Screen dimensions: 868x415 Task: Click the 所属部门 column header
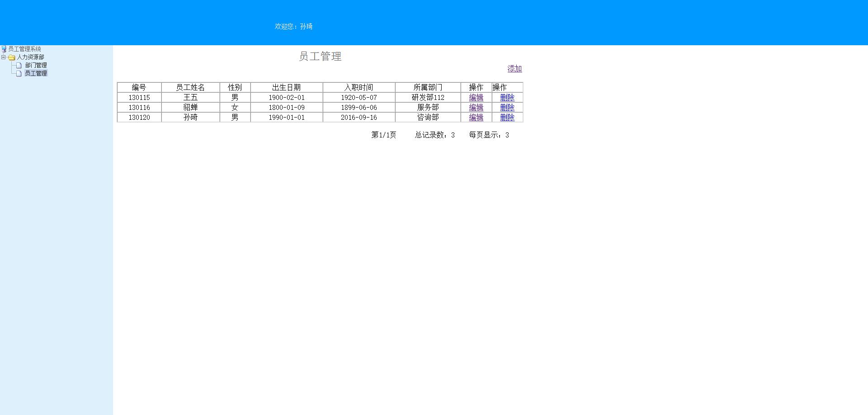point(428,87)
